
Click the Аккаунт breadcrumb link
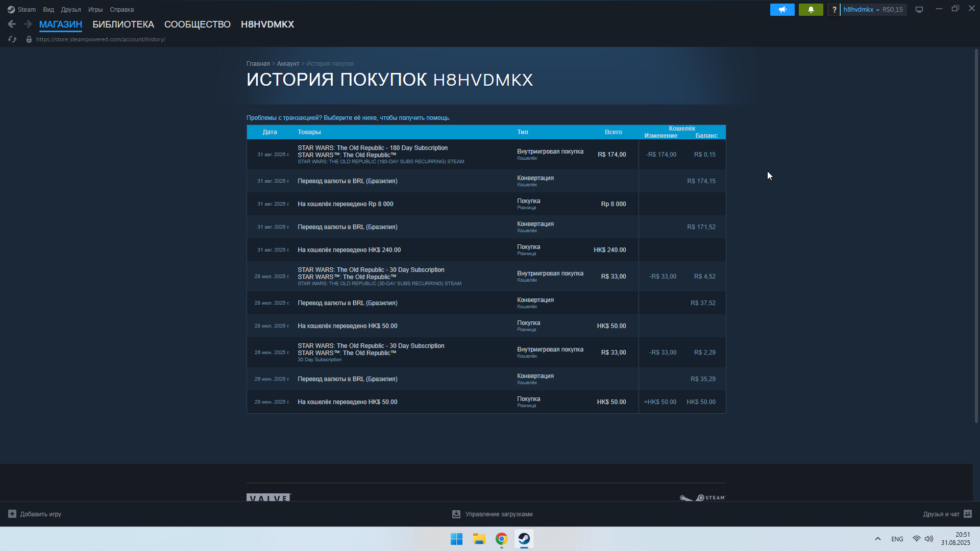(288, 64)
